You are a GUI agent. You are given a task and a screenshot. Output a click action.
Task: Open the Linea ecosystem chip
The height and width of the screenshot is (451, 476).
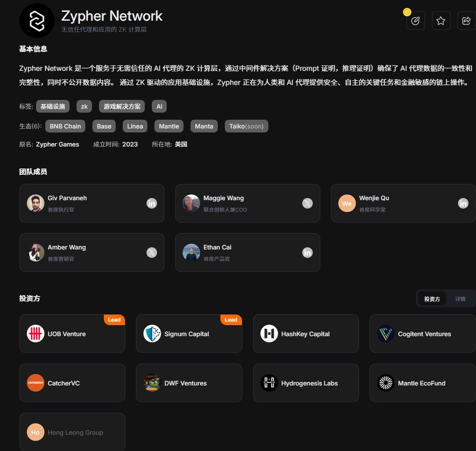[135, 126]
